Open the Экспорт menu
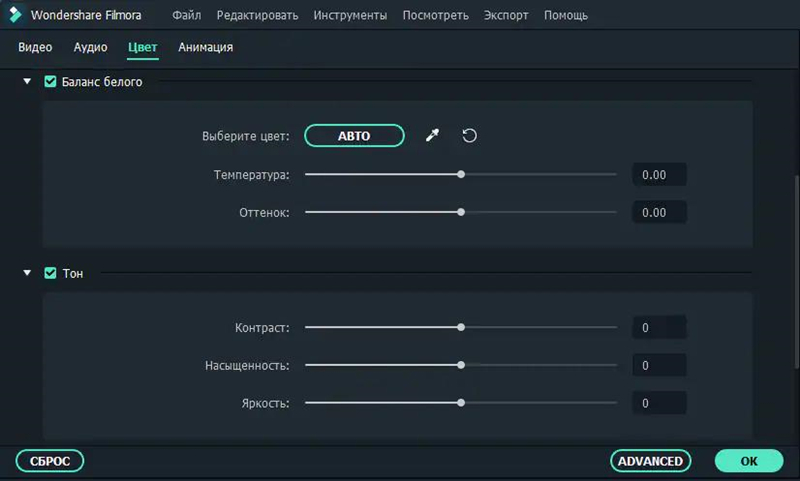 tap(506, 16)
